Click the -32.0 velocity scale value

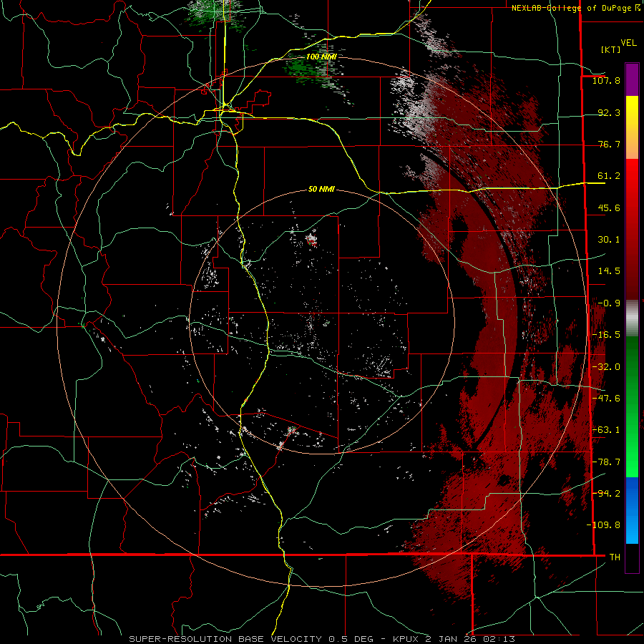click(606, 367)
